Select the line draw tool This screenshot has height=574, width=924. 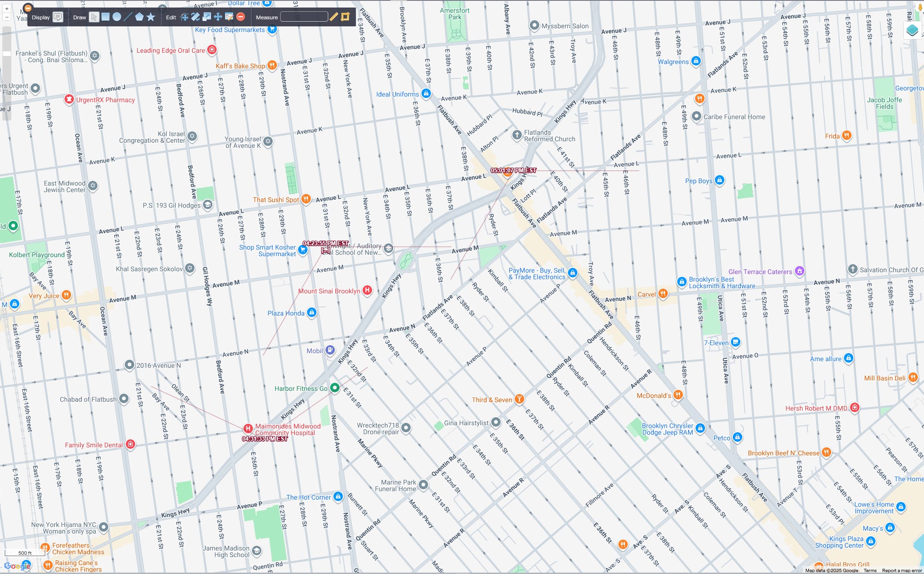[128, 17]
